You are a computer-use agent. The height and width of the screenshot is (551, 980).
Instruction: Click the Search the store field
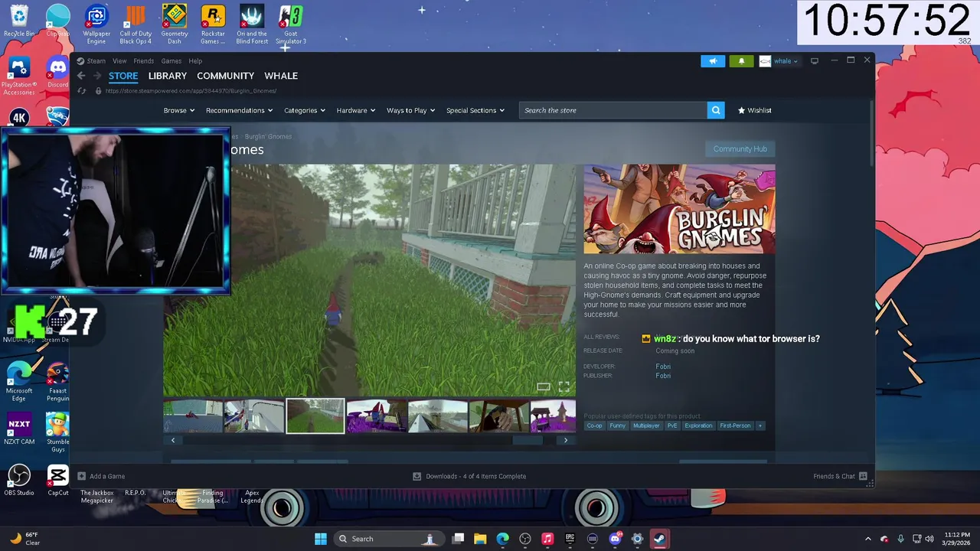tap(612, 110)
